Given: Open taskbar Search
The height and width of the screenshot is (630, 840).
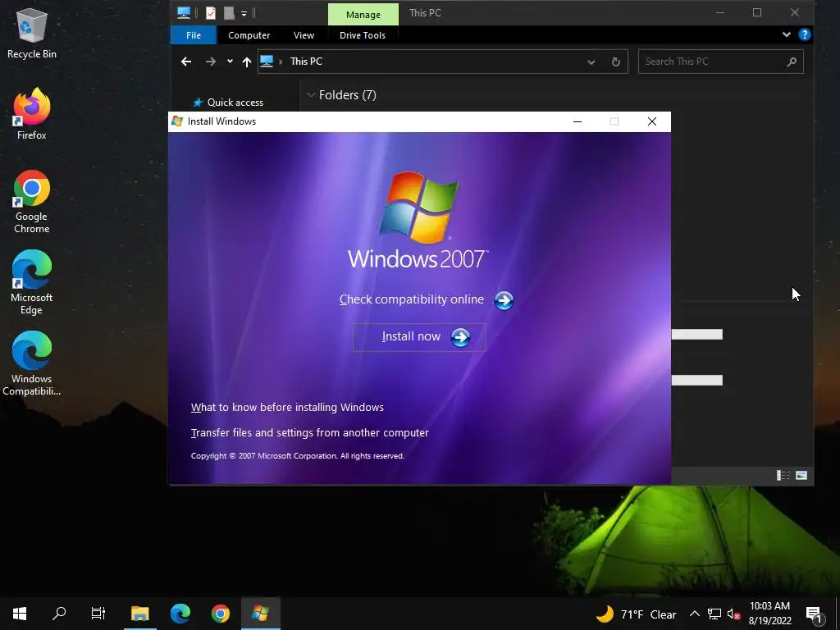Looking at the screenshot, I should coord(59,614).
